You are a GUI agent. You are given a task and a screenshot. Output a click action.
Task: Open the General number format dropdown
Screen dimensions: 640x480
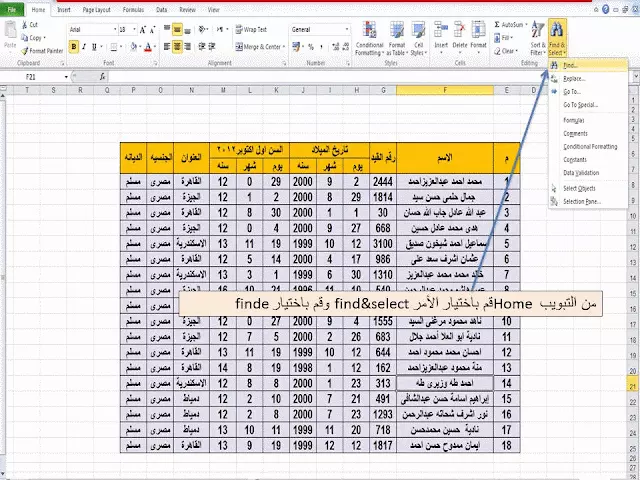click(347, 29)
